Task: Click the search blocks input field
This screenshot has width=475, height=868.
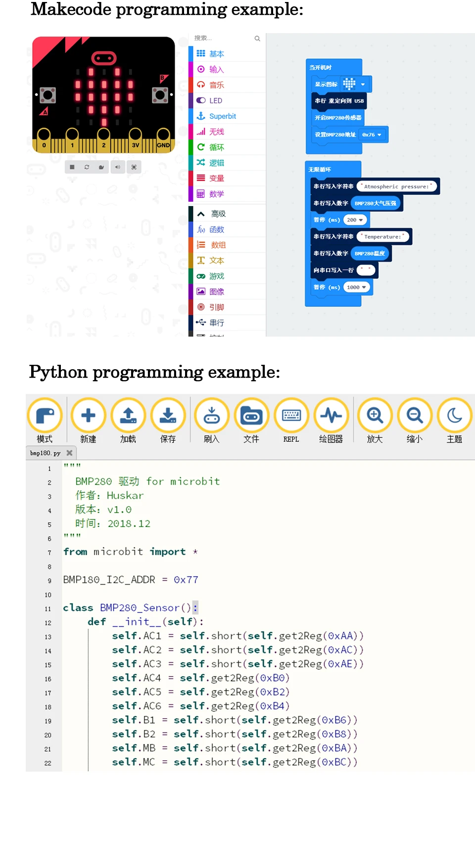Action: click(223, 38)
